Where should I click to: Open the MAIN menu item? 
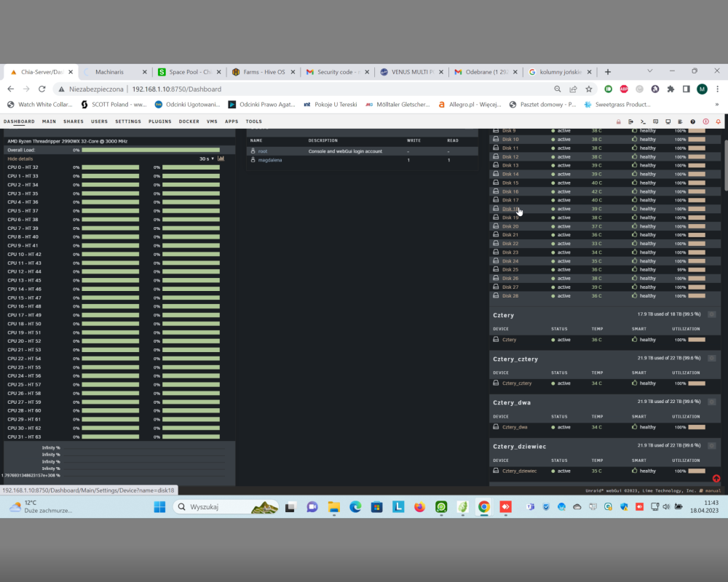click(49, 121)
